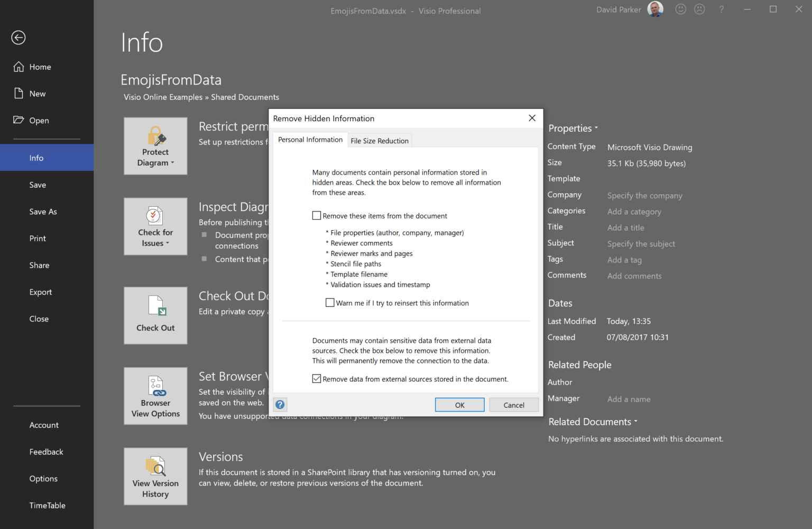Click the Browser View Options button
The image size is (812, 529).
(x=155, y=396)
